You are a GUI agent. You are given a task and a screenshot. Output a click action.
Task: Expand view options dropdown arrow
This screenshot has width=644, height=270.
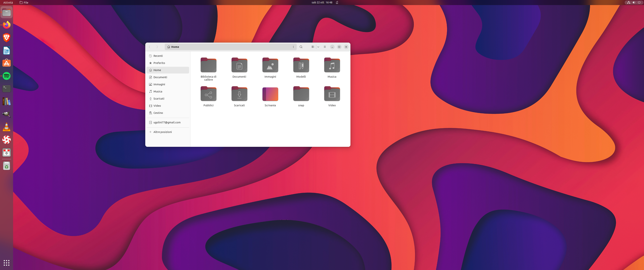pos(318,47)
